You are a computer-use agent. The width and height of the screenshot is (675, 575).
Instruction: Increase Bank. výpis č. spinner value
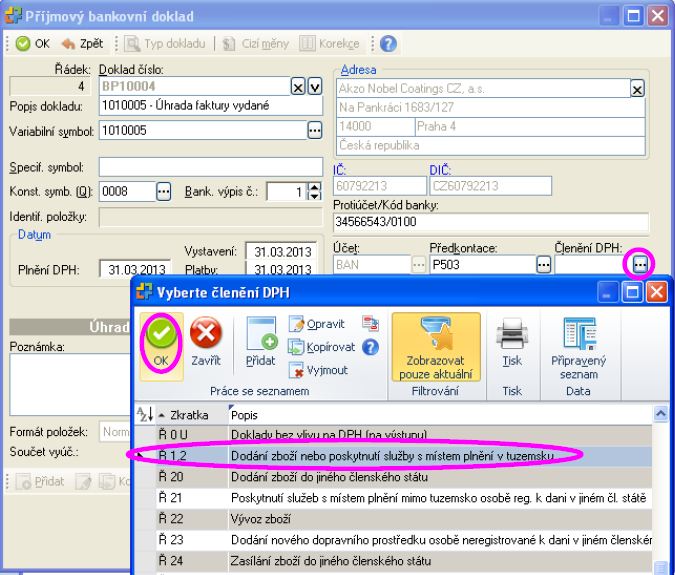coord(315,187)
